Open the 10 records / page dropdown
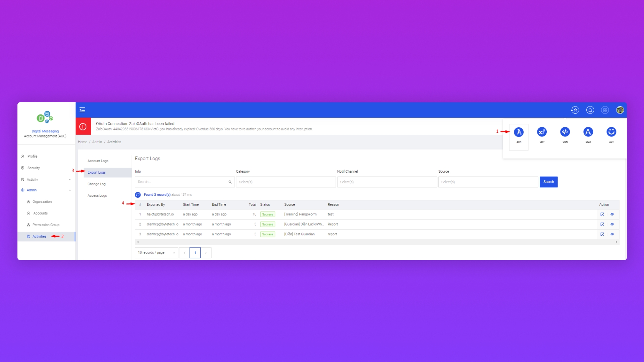The width and height of the screenshot is (644, 362). pos(156,253)
